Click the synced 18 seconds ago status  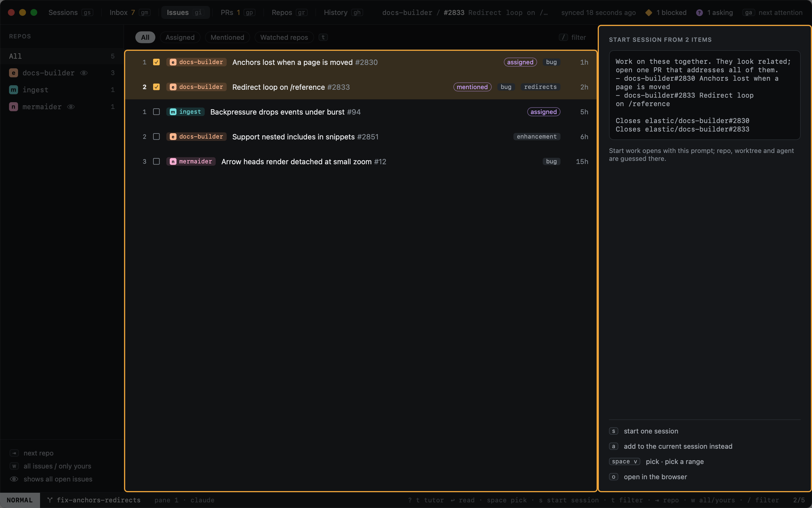598,12
